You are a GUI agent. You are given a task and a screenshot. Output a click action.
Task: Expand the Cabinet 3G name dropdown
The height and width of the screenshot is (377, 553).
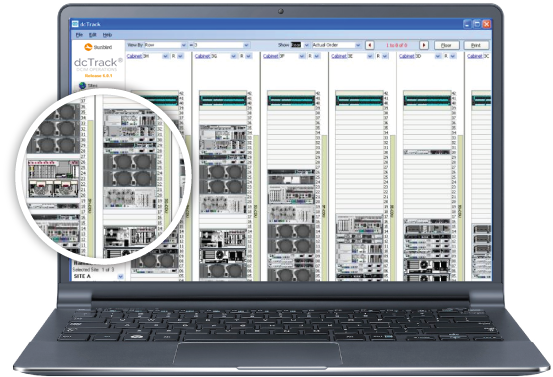coord(233,56)
